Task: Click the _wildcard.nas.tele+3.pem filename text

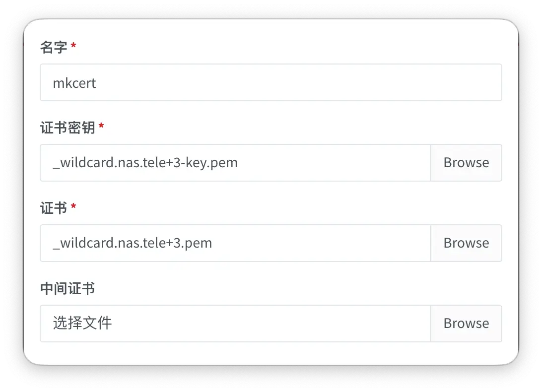Action: coord(132,243)
